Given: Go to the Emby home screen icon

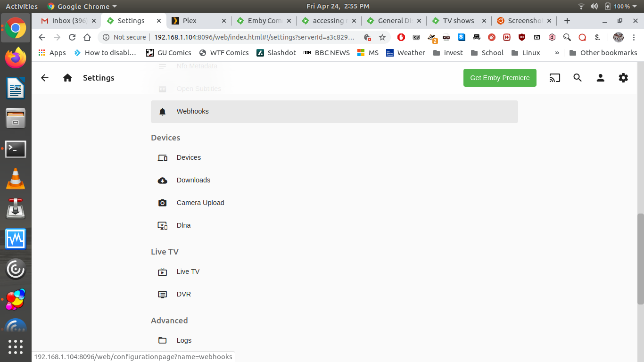Looking at the screenshot, I should (x=67, y=78).
